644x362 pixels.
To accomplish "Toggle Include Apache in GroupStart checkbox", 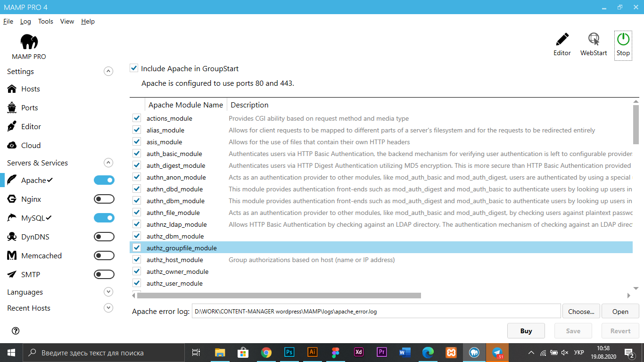I will (x=134, y=68).
